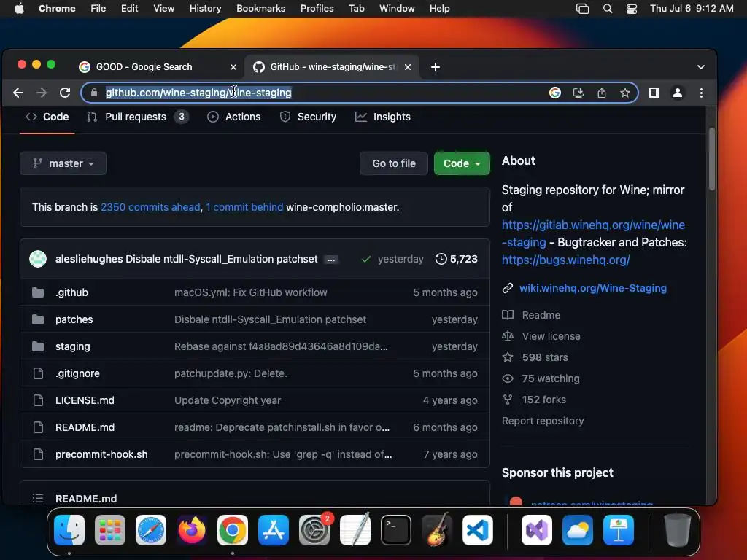This screenshot has width=747, height=560.
Task: Click the share page icon
Action: click(x=602, y=93)
